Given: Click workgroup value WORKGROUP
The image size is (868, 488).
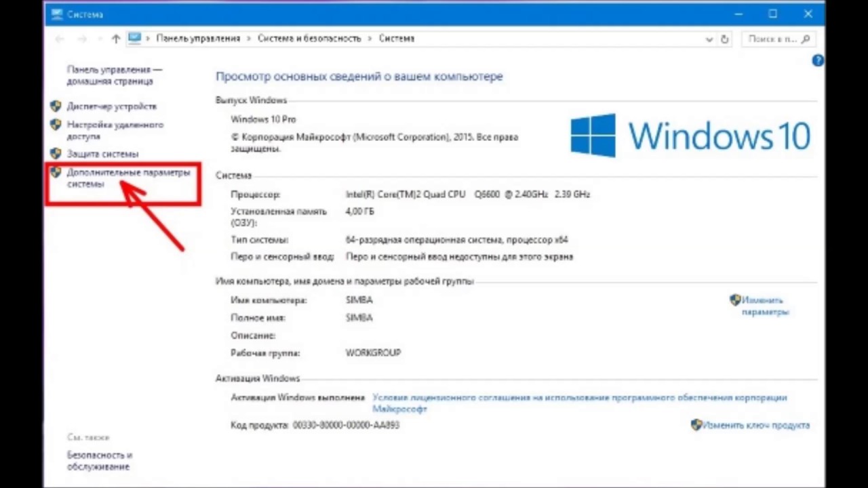Looking at the screenshot, I should click(x=374, y=353).
